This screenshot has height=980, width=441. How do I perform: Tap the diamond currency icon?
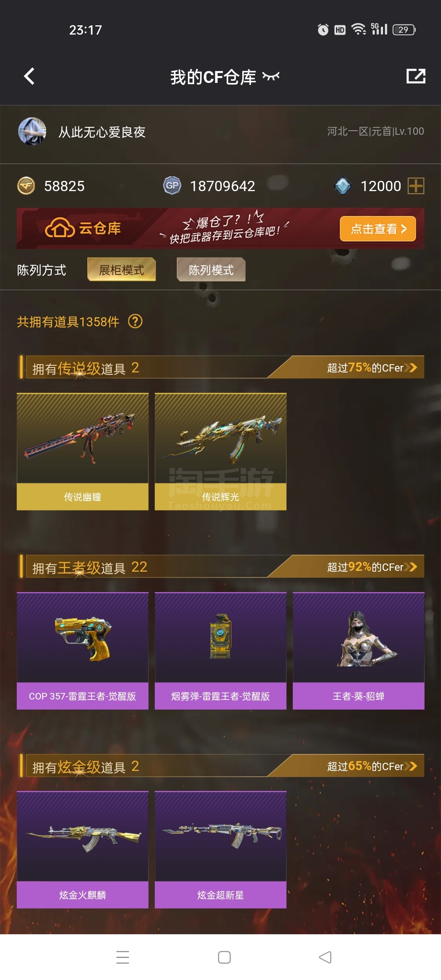(x=343, y=186)
